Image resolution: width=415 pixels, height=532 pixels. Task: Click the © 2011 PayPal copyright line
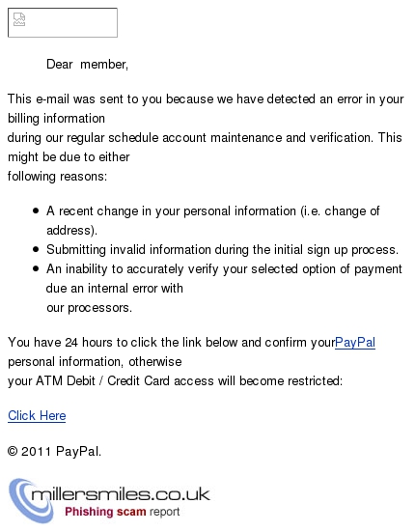tap(55, 452)
